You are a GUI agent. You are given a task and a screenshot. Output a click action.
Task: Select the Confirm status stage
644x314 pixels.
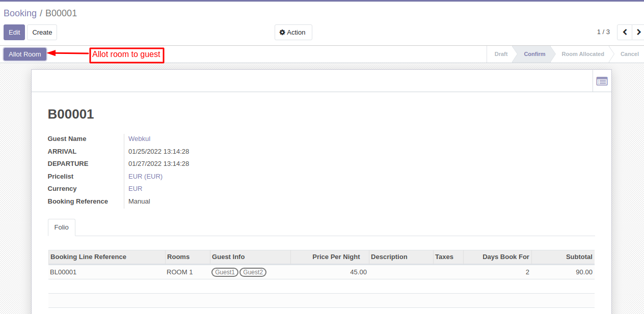(534, 54)
